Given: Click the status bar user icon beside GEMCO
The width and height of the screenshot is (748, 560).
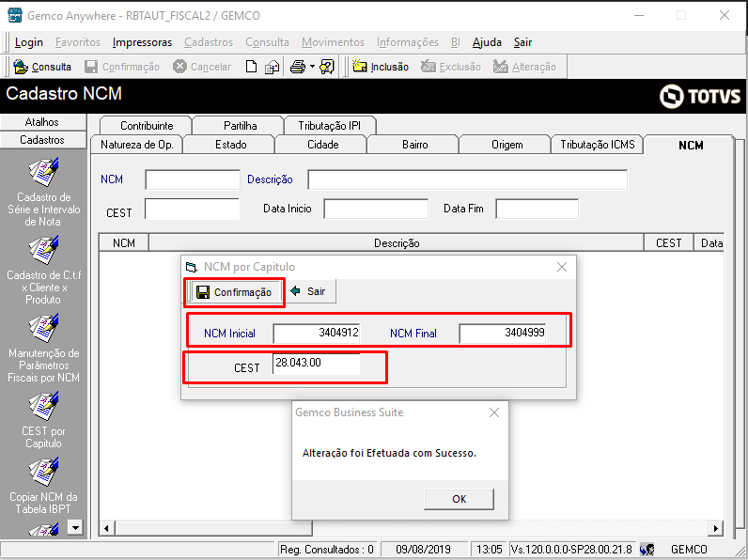Looking at the screenshot, I should (647, 550).
